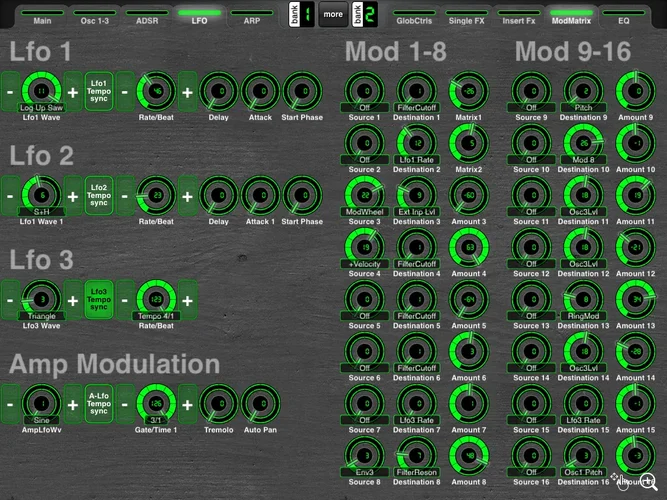Open the ModMatrix tab
Viewport: 667px width, 500px height.
[571, 19]
